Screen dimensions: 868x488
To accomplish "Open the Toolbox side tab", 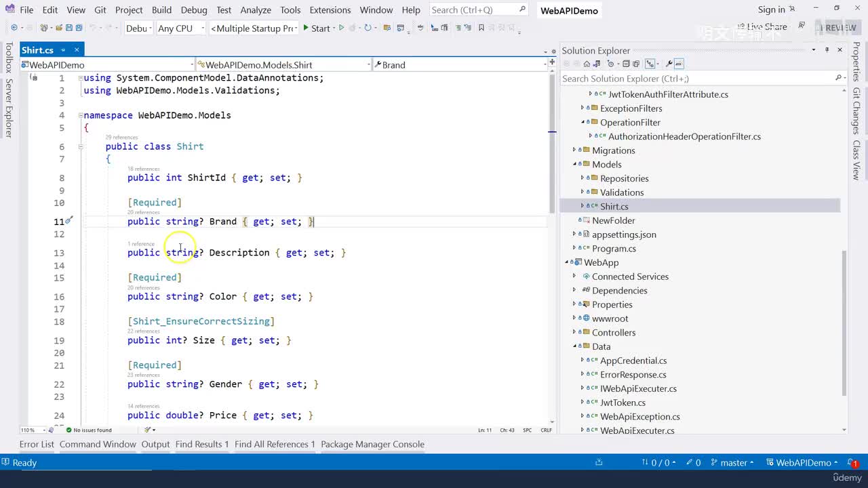I will pyautogui.click(x=9, y=58).
